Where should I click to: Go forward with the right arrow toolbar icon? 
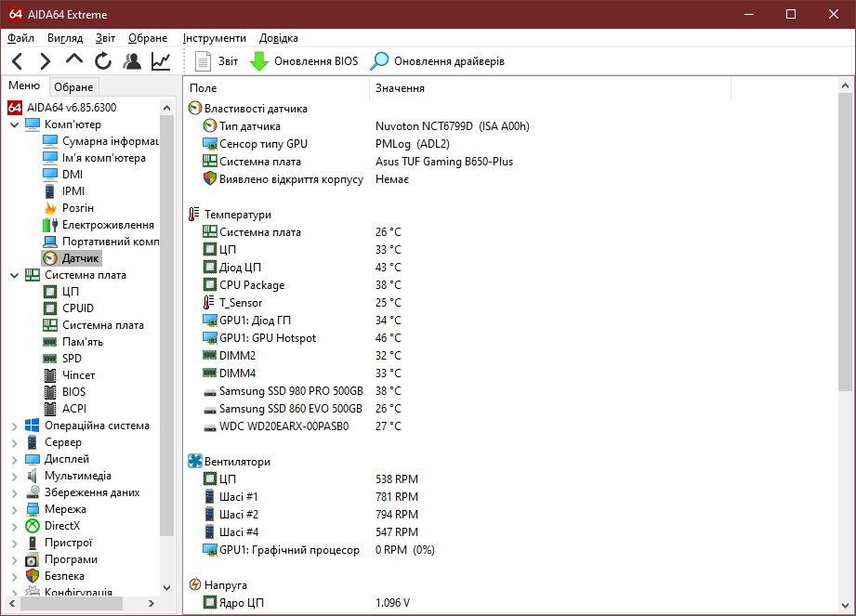tap(46, 61)
